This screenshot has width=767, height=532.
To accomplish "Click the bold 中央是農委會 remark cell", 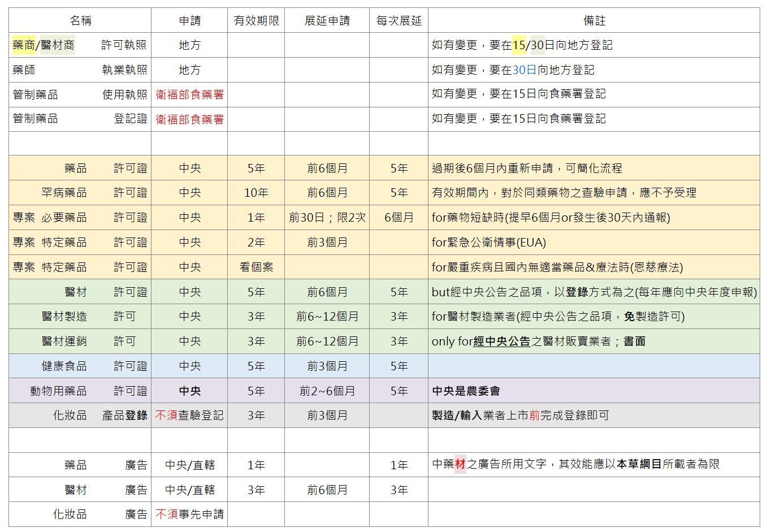I will (465, 390).
